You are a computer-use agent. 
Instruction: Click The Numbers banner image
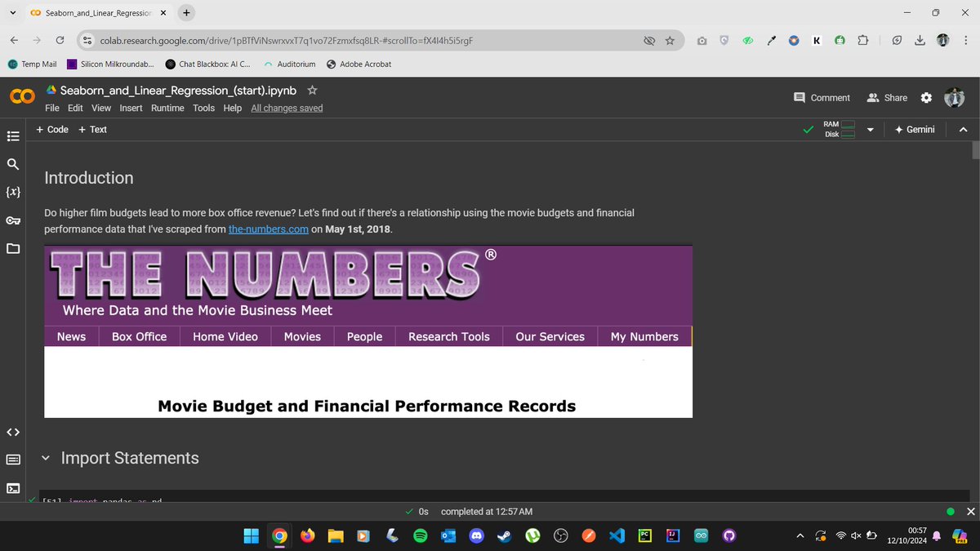[368, 331]
